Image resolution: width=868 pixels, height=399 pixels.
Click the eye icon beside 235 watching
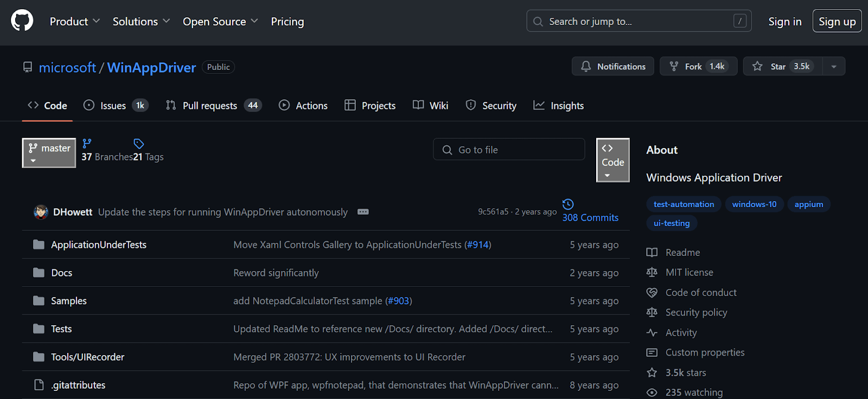pos(652,392)
